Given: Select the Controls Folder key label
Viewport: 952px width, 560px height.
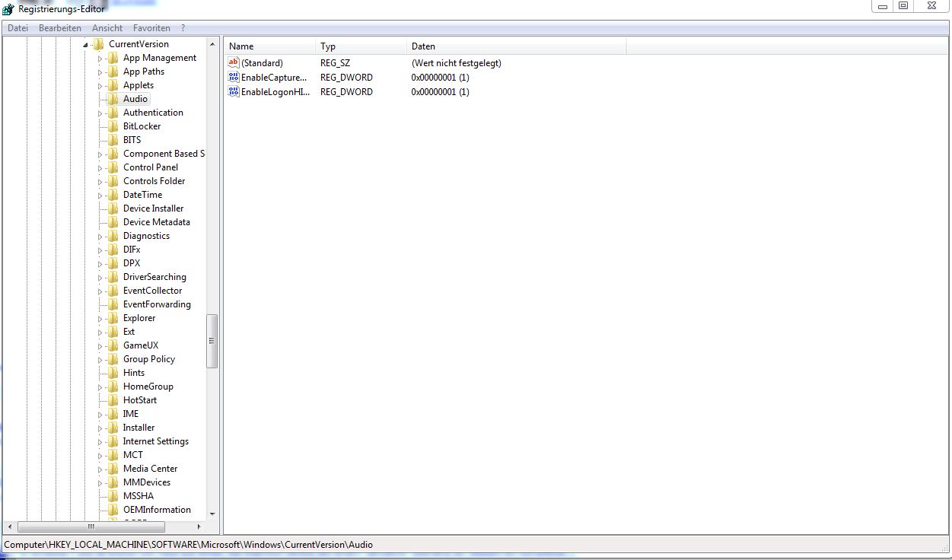Looking at the screenshot, I should [154, 181].
